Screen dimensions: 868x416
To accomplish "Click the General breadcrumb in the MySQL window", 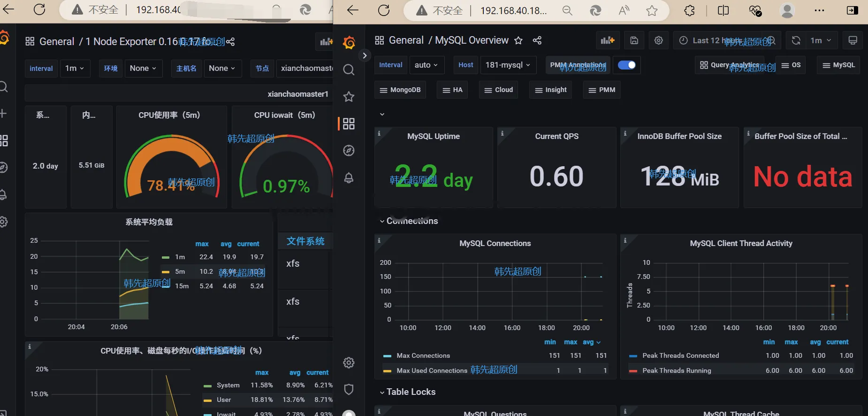I will 406,40.
